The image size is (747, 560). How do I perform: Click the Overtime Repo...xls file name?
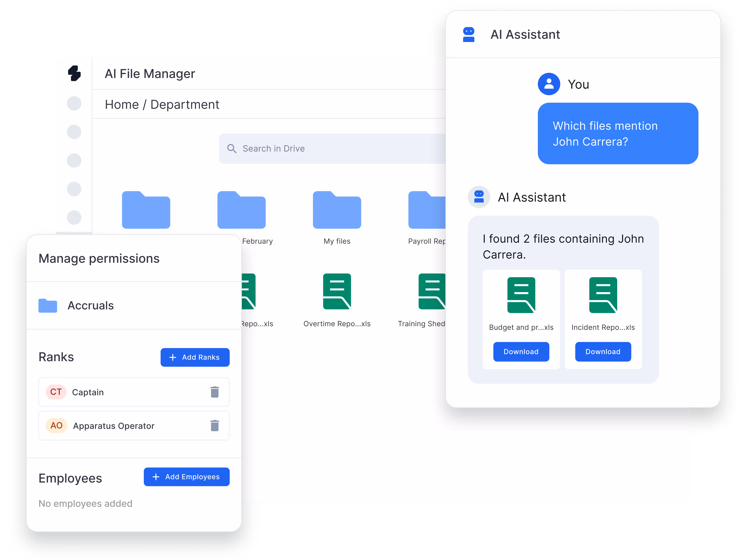[x=337, y=324]
